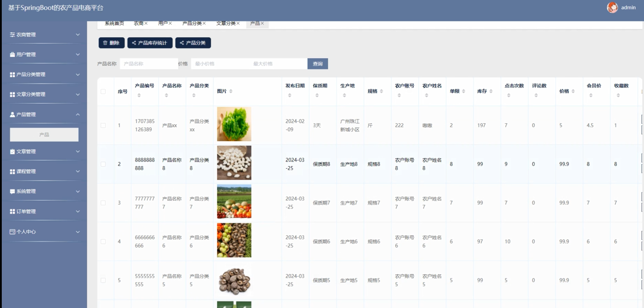Expand the 订单管理 menu chevron
644x308 pixels.
(78, 212)
